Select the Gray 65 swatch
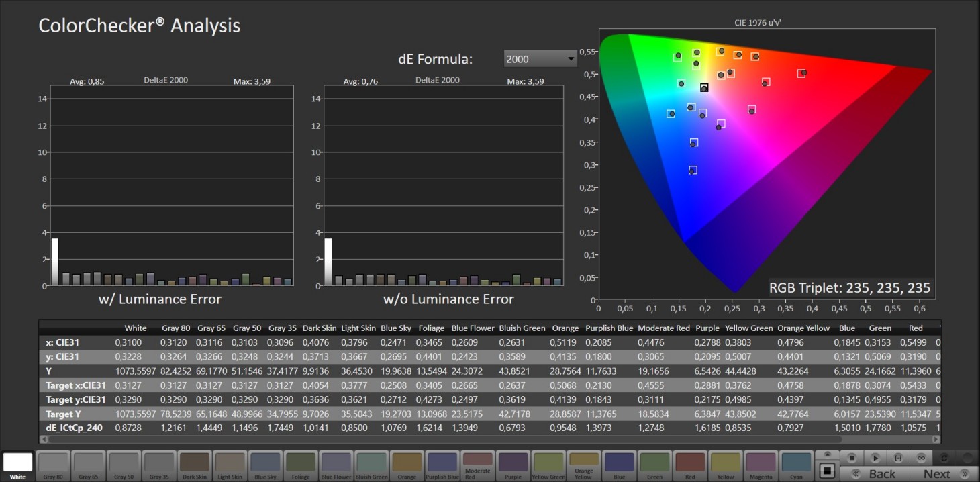The width and height of the screenshot is (980, 482). (x=89, y=466)
